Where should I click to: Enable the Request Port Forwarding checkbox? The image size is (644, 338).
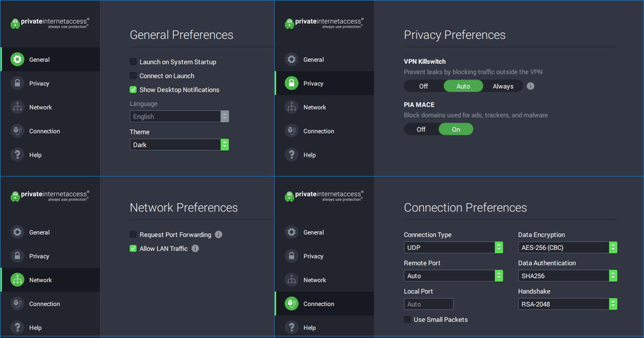133,234
